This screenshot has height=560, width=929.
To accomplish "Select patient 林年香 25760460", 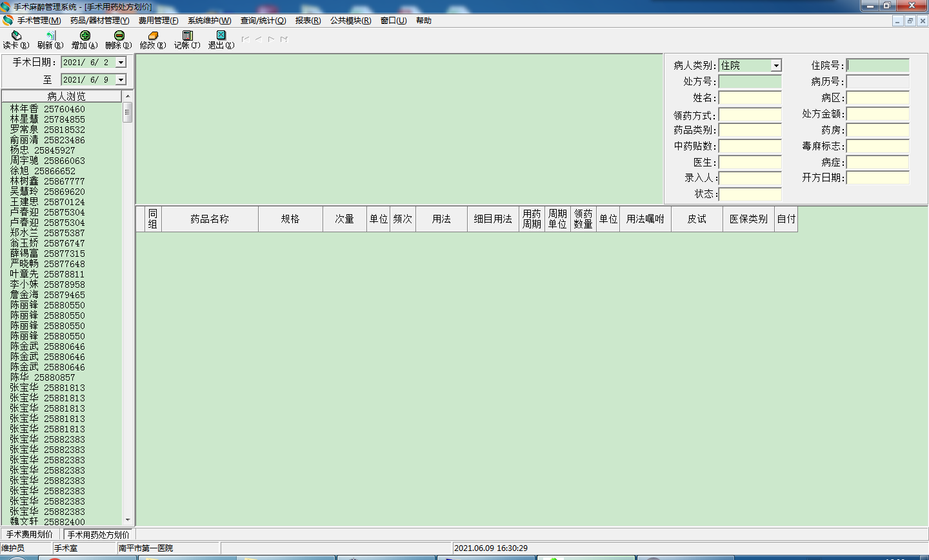I will 47,109.
